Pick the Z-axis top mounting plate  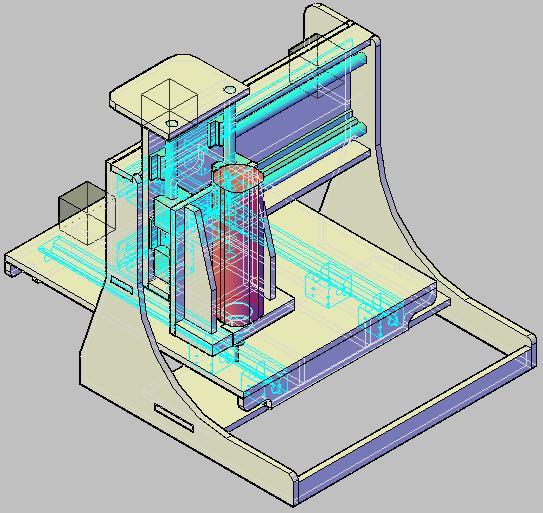point(179,96)
